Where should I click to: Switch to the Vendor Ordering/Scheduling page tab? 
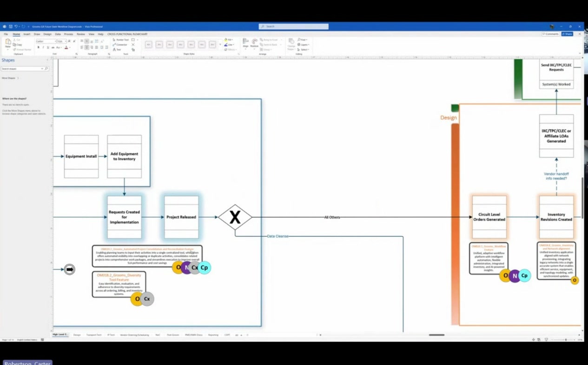pos(134,335)
